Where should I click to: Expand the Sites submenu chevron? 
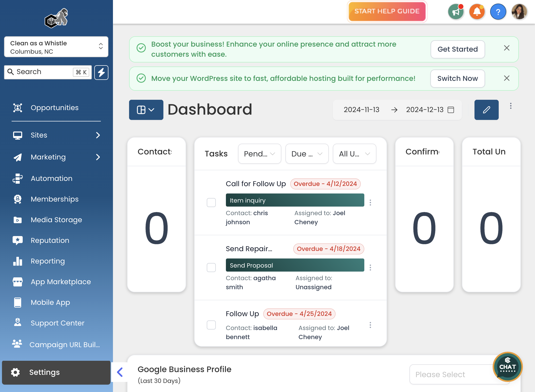(98, 135)
